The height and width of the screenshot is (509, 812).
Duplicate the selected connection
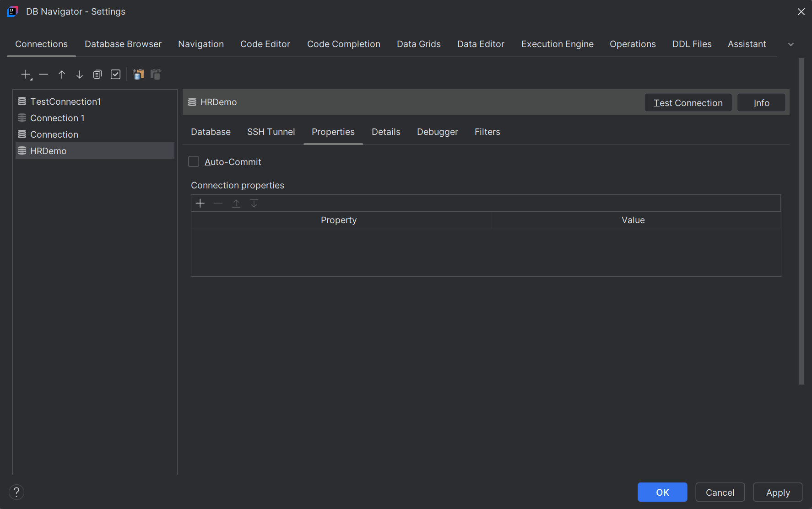coord(97,74)
